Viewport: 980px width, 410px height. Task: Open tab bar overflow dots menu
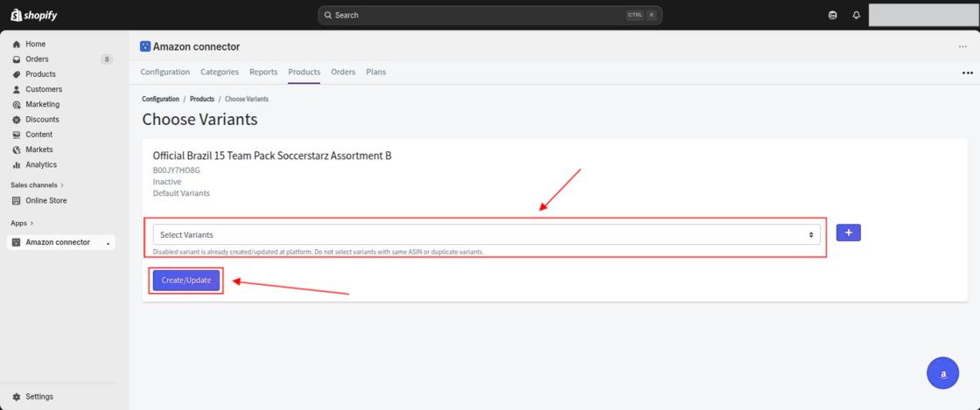968,73
